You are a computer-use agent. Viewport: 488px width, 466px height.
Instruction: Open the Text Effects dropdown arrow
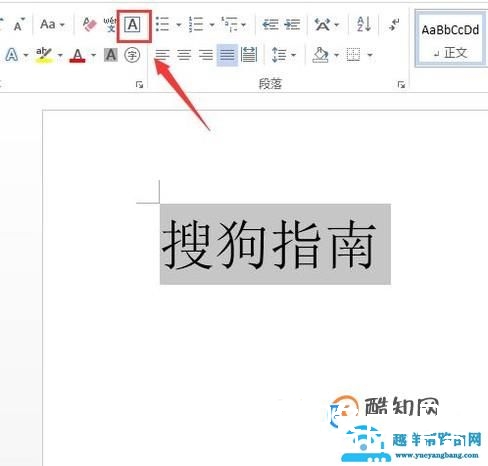(x=26, y=55)
